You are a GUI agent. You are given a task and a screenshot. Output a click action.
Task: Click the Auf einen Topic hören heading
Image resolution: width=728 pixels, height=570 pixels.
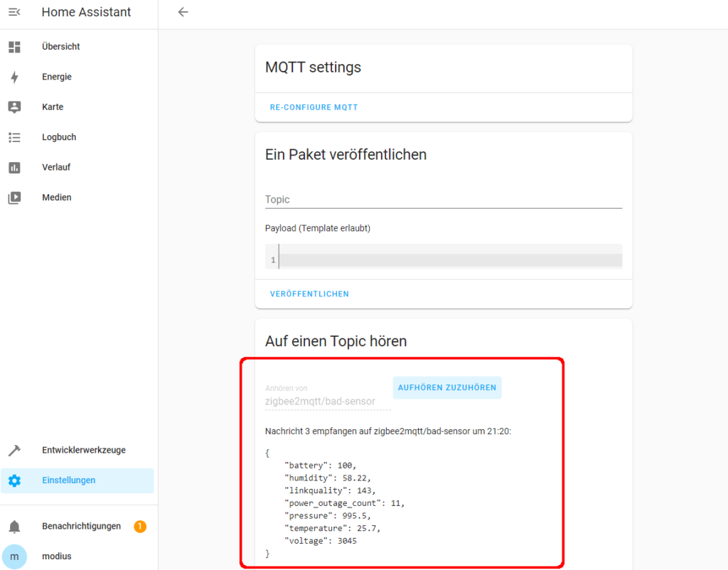point(336,341)
